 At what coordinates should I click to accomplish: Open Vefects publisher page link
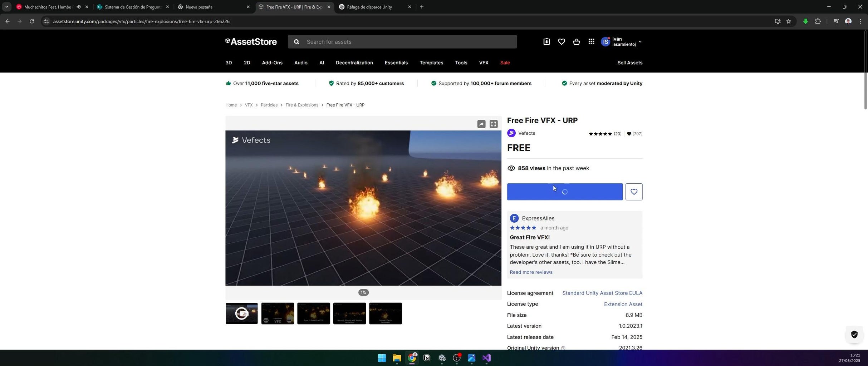click(527, 133)
